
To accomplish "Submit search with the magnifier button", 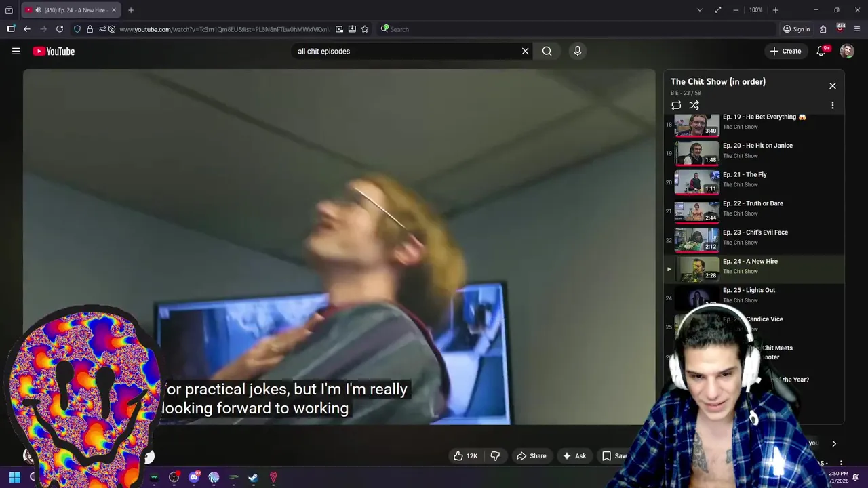I will pyautogui.click(x=547, y=51).
